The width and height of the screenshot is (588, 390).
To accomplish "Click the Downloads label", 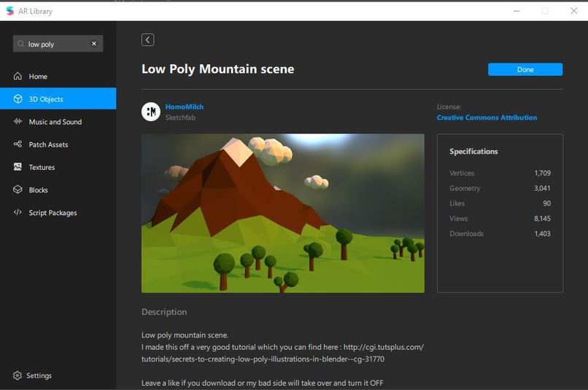I will point(466,234).
